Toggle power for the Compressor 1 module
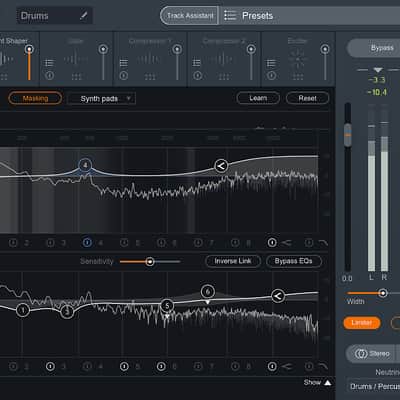Image resolution: width=400 pixels, height=400 pixels. tap(124, 76)
